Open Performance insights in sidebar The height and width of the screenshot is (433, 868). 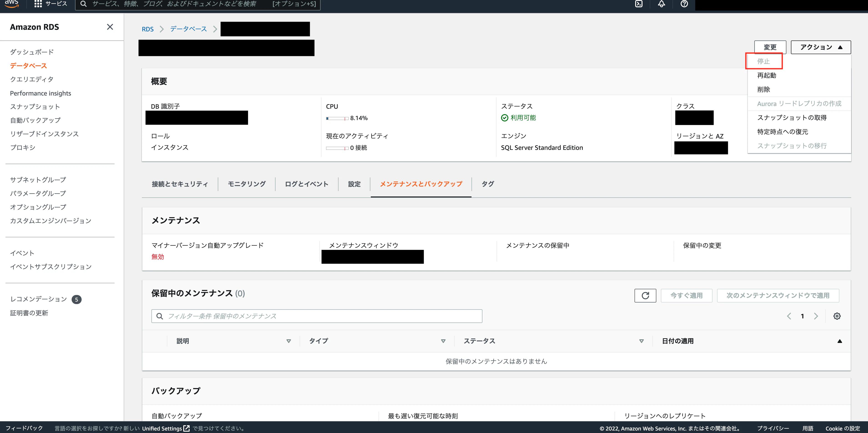(x=40, y=93)
